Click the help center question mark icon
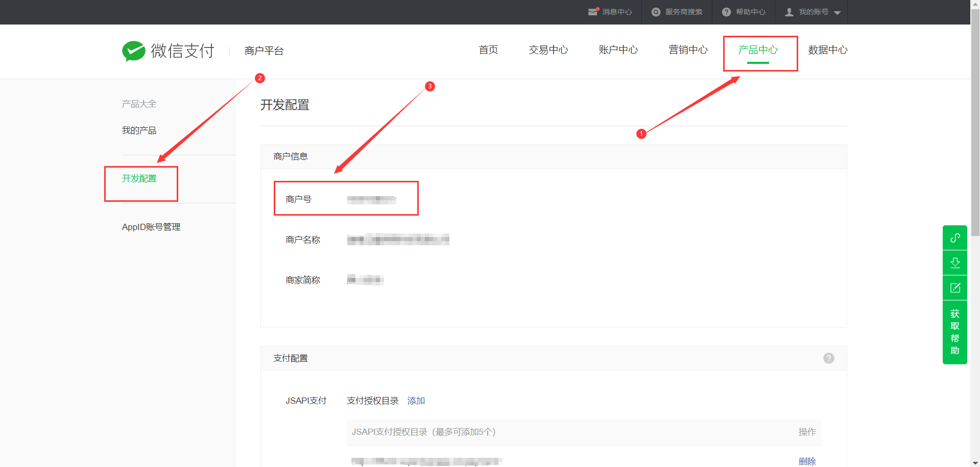 (726, 12)
